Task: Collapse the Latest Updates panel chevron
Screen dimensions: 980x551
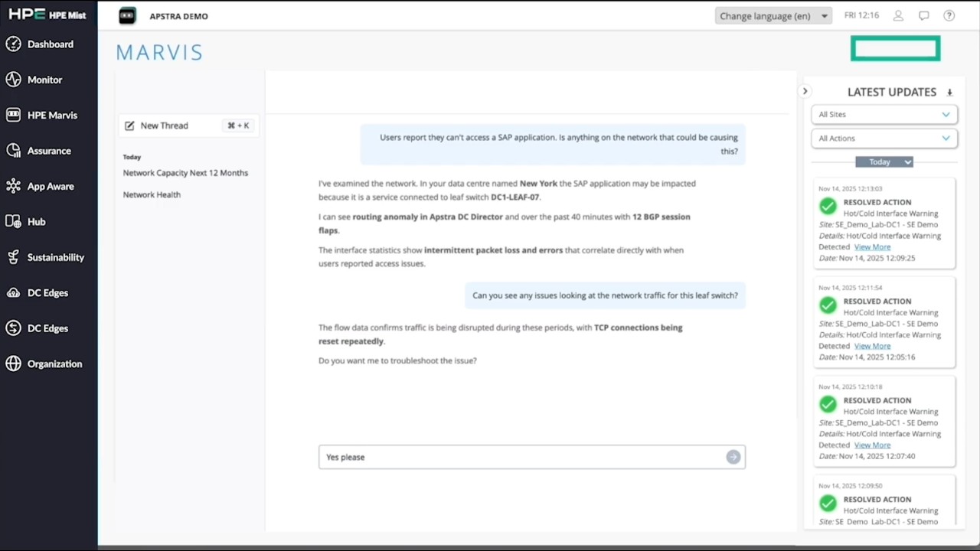Action: point(805,91)
